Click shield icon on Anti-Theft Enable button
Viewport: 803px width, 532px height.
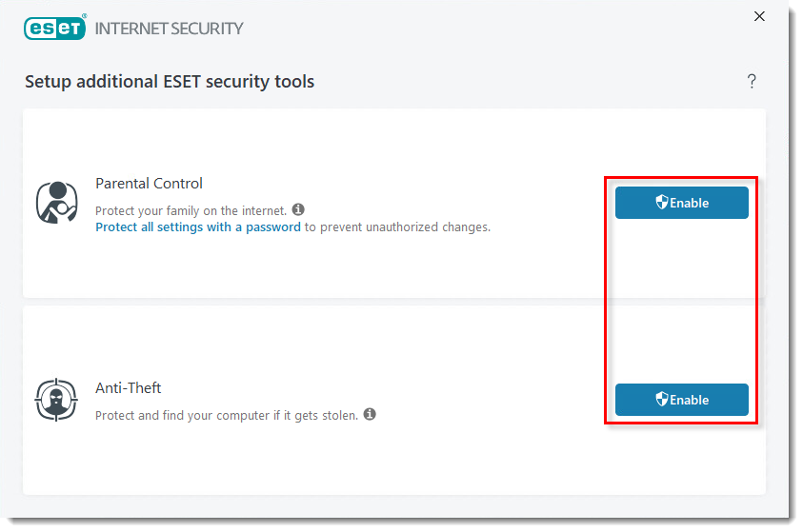pos(662,399)
